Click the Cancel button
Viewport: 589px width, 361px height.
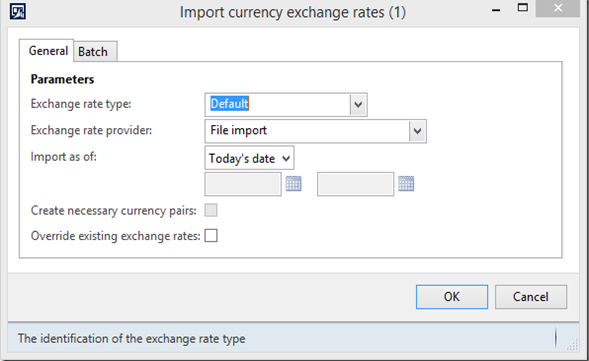(531, 297)
